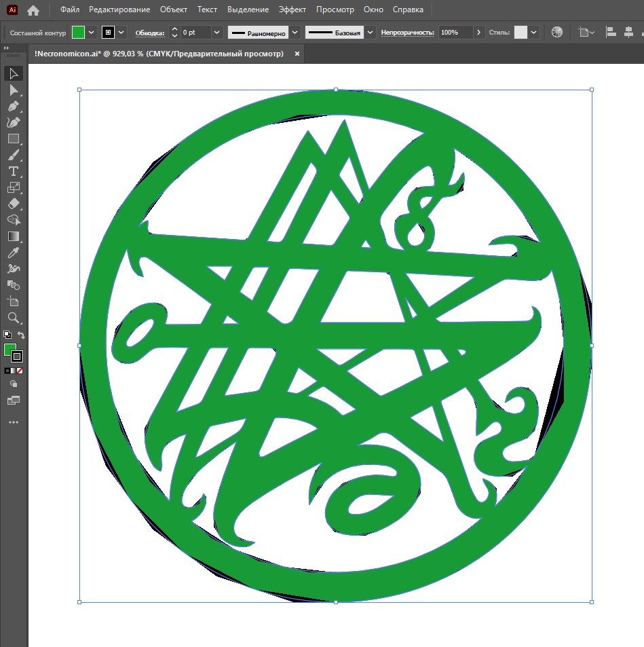Open the Обводка stroke panel link
The image size is (644, 647).
point(150,33)
